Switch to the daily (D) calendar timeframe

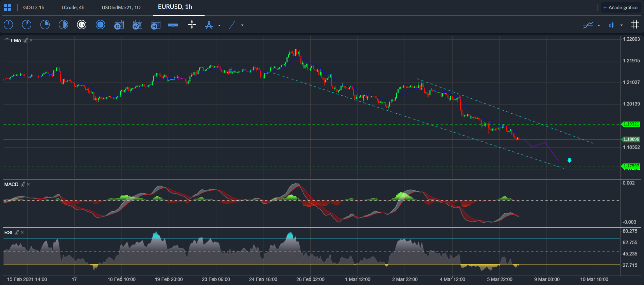coord(119,25)
